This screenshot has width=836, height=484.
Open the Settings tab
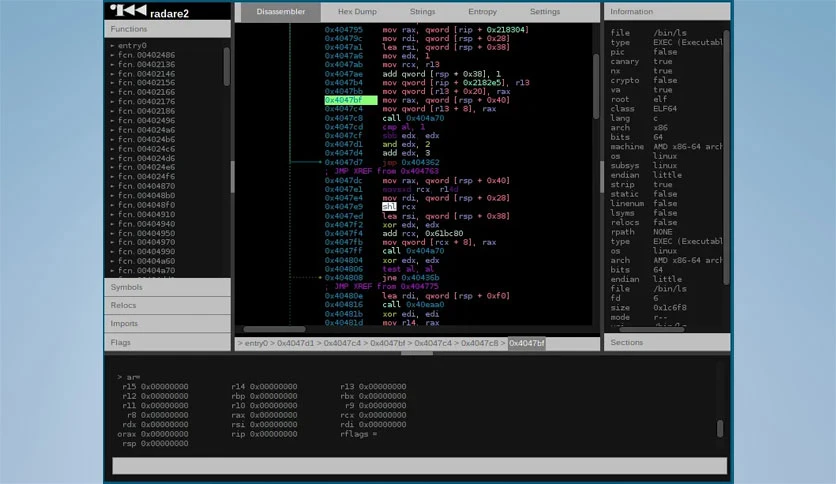(544, 11)
